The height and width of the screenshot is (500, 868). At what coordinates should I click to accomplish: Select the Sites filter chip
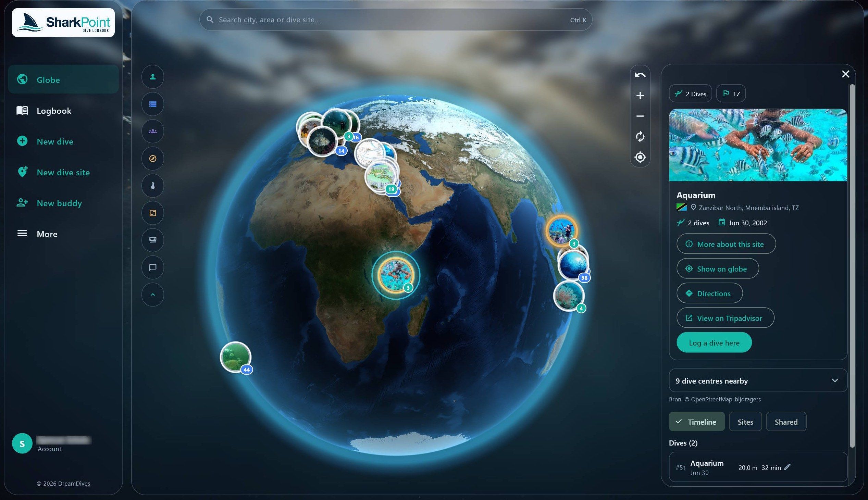point(745,422)
